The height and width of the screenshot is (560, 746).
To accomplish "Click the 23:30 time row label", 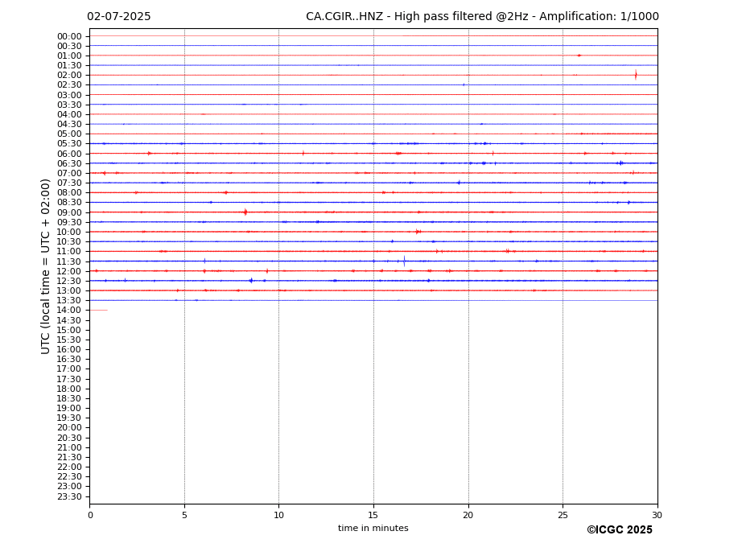I will pos(69,496).
